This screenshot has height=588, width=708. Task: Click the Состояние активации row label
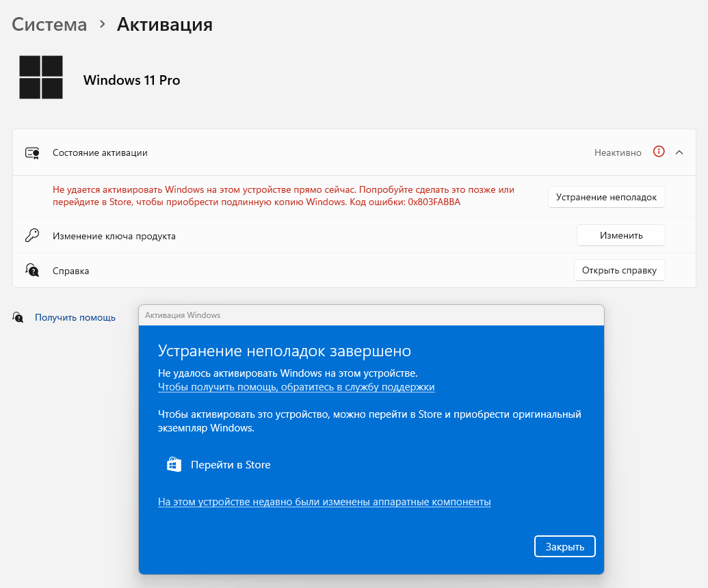(100, 152)
